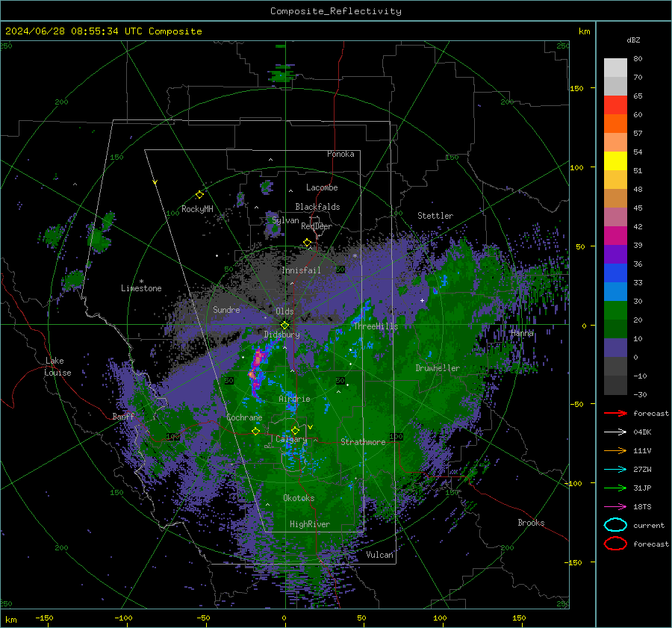Viewport: 672px width, 628px height.
Task: Click the yellow diamond marker beside RockyMH
Action: coord(199,195)
